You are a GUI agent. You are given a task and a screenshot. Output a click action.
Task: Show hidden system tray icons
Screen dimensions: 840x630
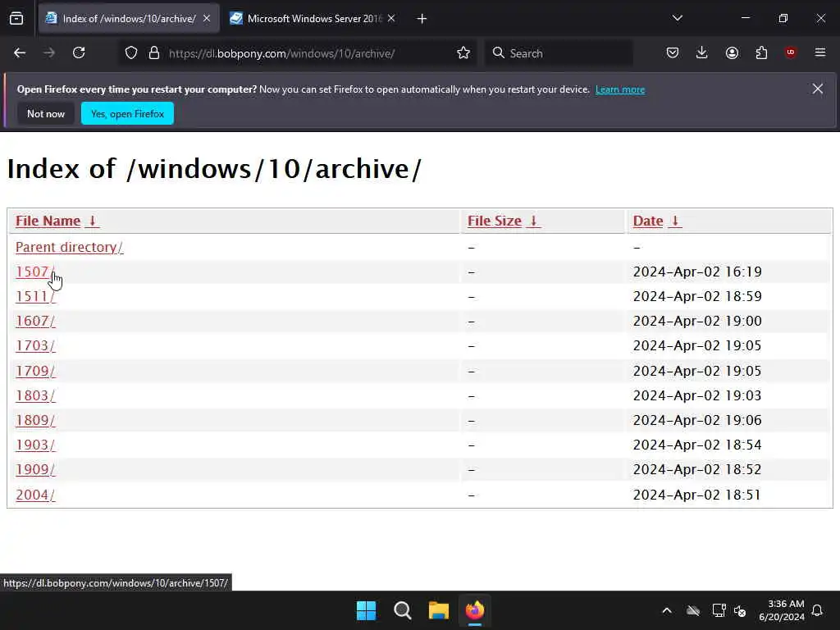point(667,610)
